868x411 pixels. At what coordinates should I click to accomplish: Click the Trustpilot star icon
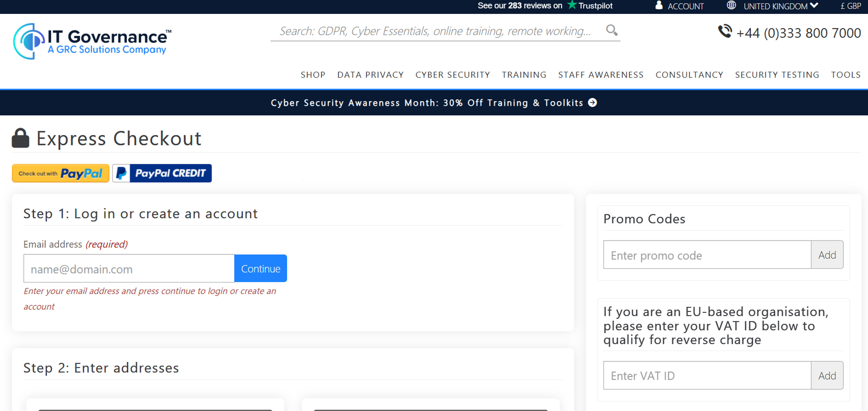[x=572, y=5]
